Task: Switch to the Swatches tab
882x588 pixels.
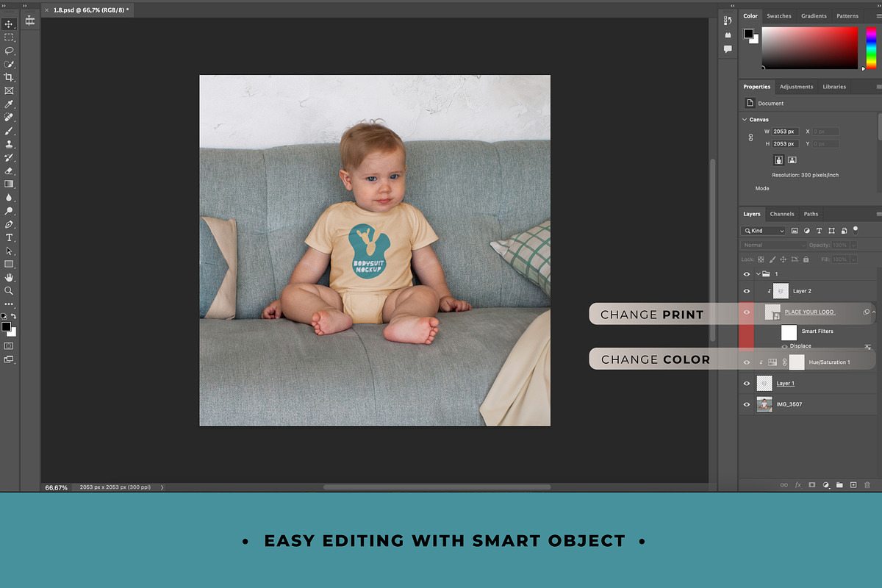Action: (779, 15)
